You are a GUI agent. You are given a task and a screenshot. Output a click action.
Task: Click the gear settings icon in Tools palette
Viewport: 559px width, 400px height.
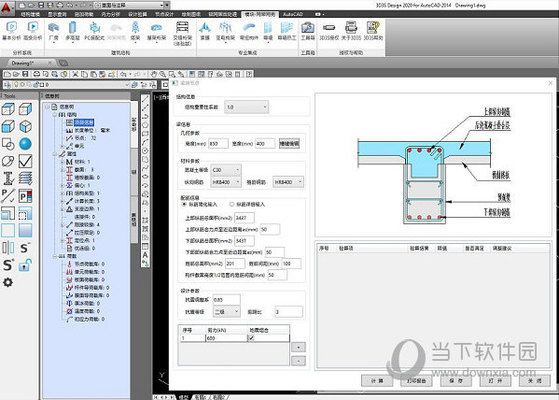coord(8,282)
